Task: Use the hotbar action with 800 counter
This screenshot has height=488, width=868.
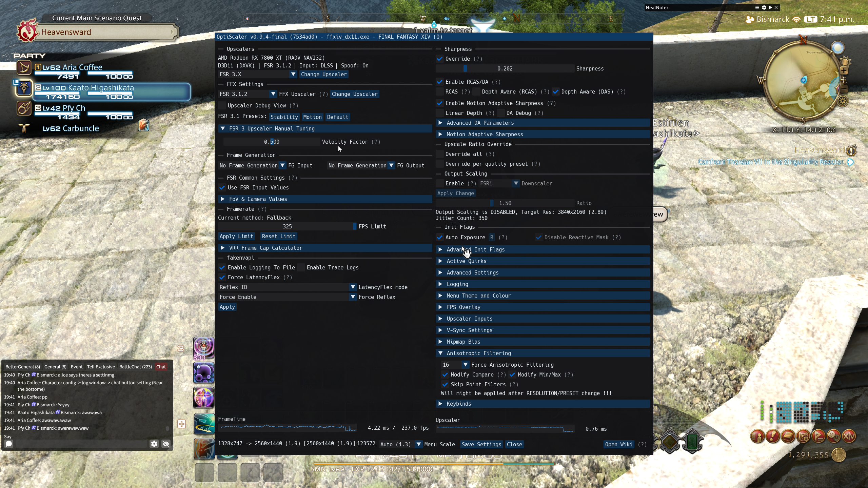Action: click(204, 348)
